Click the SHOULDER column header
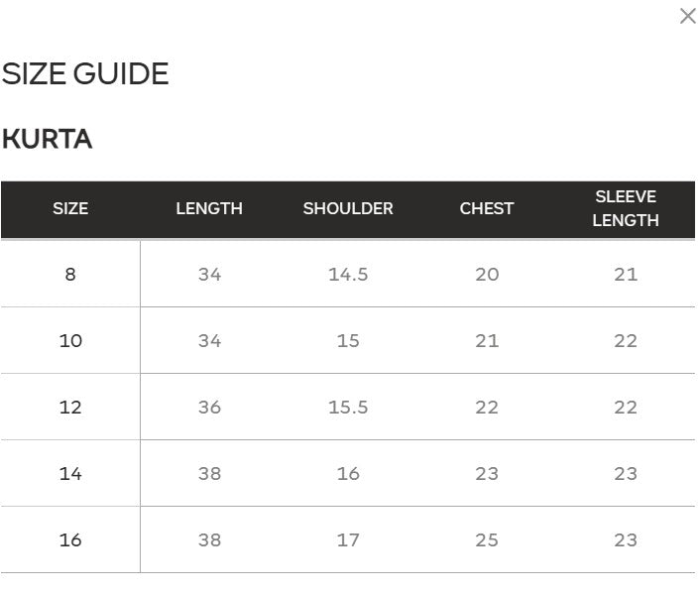Screen dimensions: 700x593 pyautogui.click(x=348, y=209)
